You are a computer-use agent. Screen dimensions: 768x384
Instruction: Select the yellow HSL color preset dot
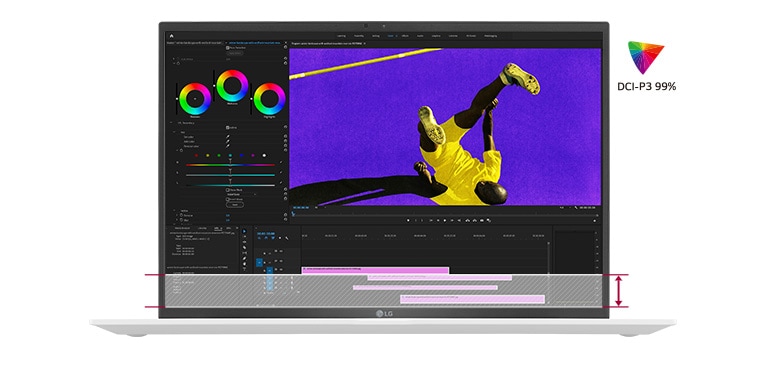(208, 155)
